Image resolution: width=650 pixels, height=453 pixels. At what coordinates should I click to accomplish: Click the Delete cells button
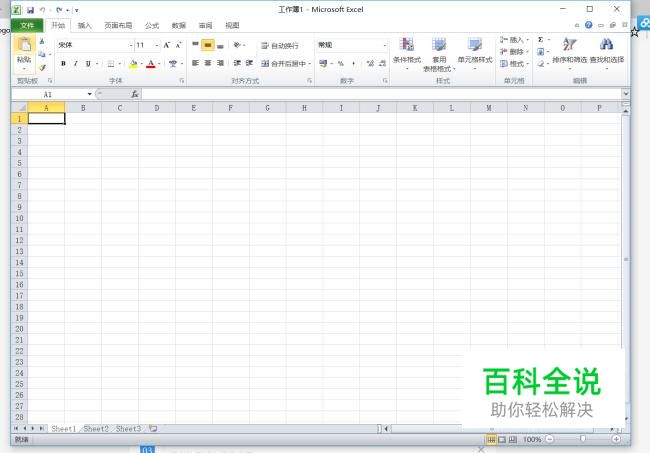[514, 52]
